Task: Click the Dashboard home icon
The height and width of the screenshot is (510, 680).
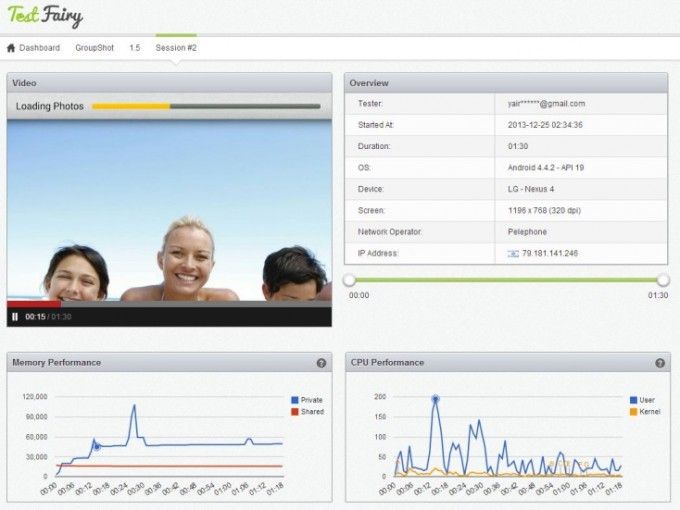Action: point(11,48)
